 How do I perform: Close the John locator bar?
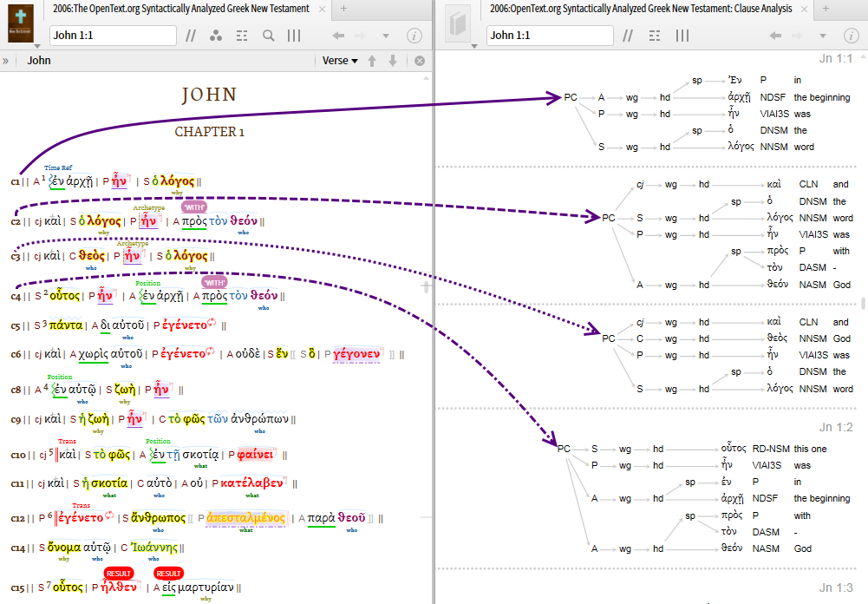(420, 61)
